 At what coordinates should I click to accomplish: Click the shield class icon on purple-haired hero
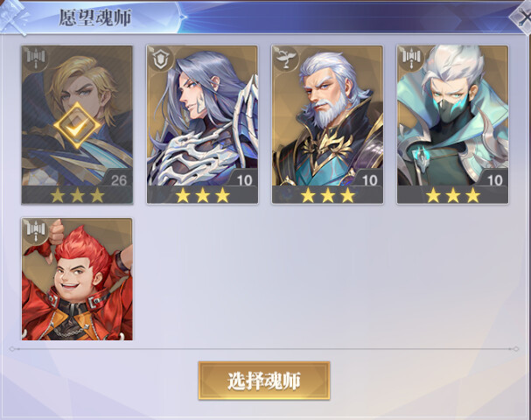tap(161, 59)
